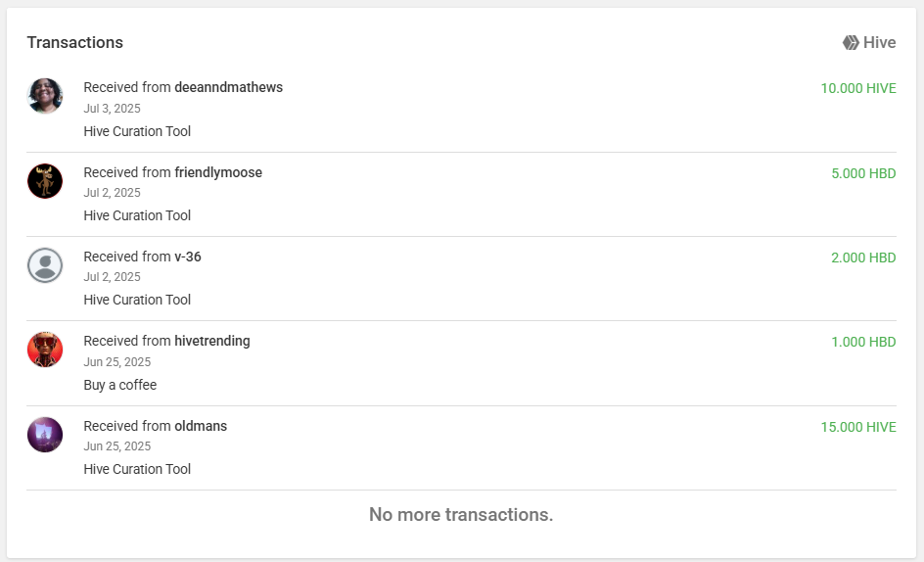The width and height of the screenshot is (924, 562).
Task: Select the 1.000 HBD amount
Action: point(863,342)
